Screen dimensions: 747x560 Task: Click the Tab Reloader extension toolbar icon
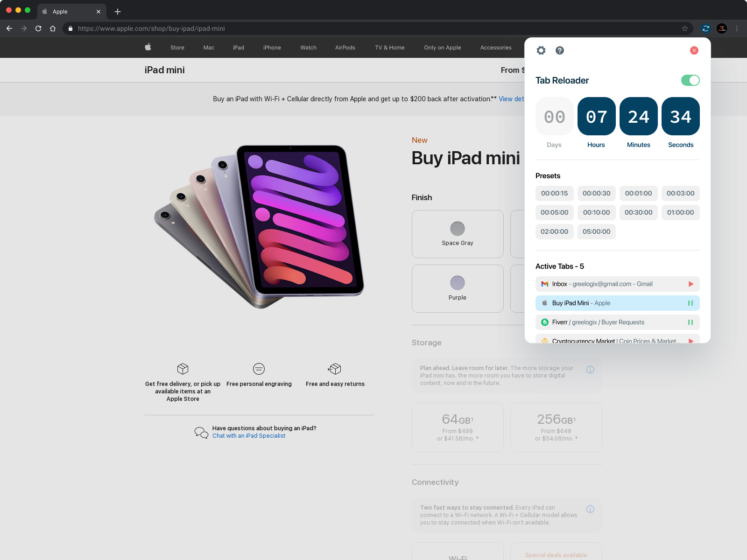point(705,28)
